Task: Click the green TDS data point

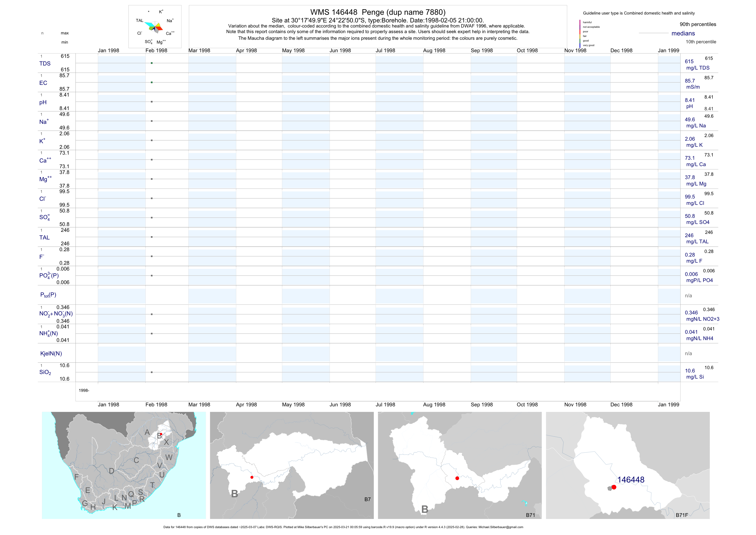Action: (152, 63)
